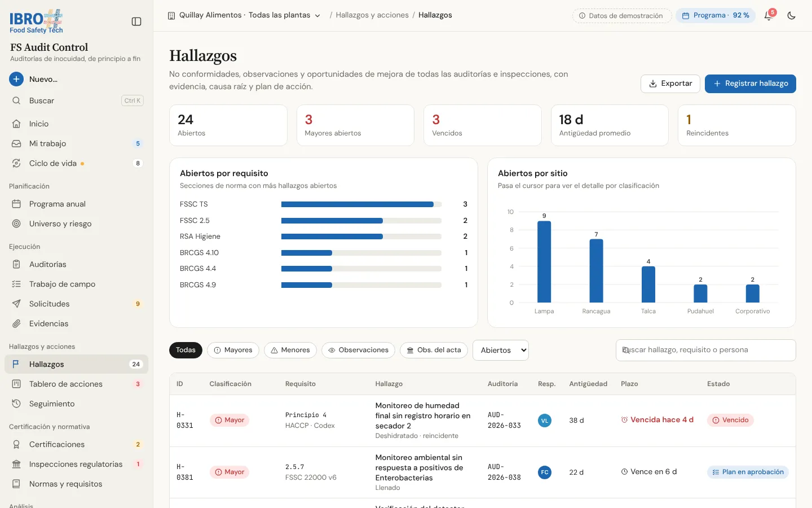Switch to dark mode moon icon
The width and height of the screenshot is (812, 508).
click(792, 16)
